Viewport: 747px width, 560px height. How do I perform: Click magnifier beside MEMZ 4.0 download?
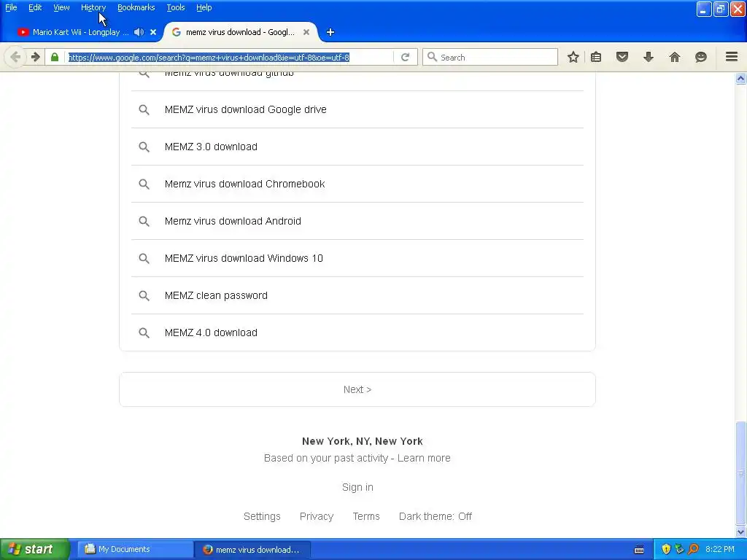pos(144,332)
